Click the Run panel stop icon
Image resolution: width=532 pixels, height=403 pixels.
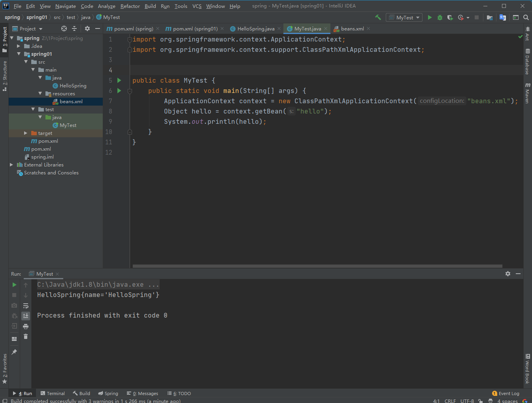point(14,295)
